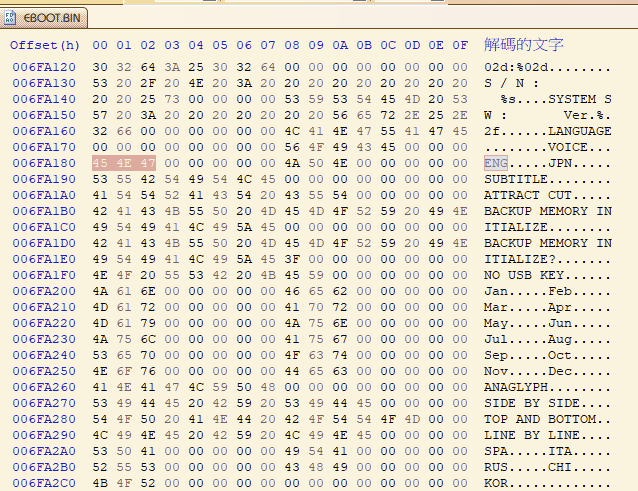
Task: Click row offset label 006FA120
Action: (x=45, y=67)
